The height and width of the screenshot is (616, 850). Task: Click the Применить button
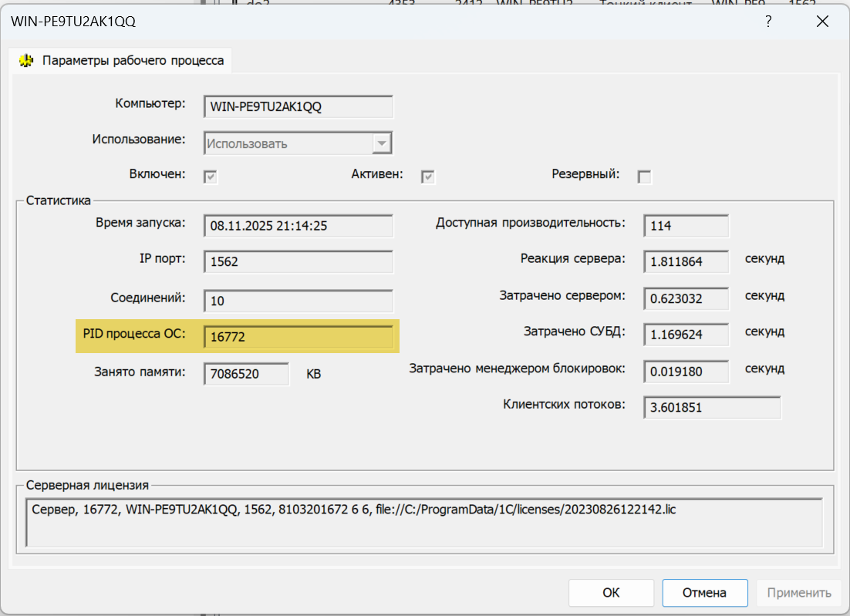click(798, 593)
